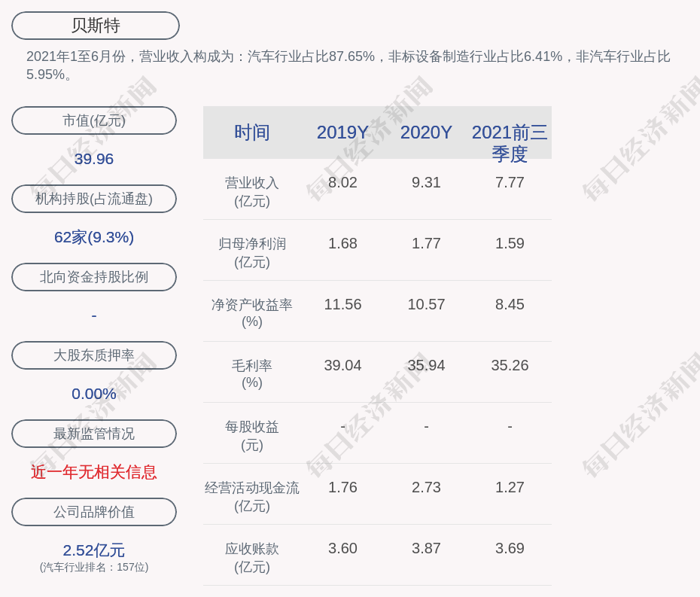Click the 经营活动现金流(亿元) row label
Image resolution: width=700 pixels, height=597 pixels.
click(252, 497)
